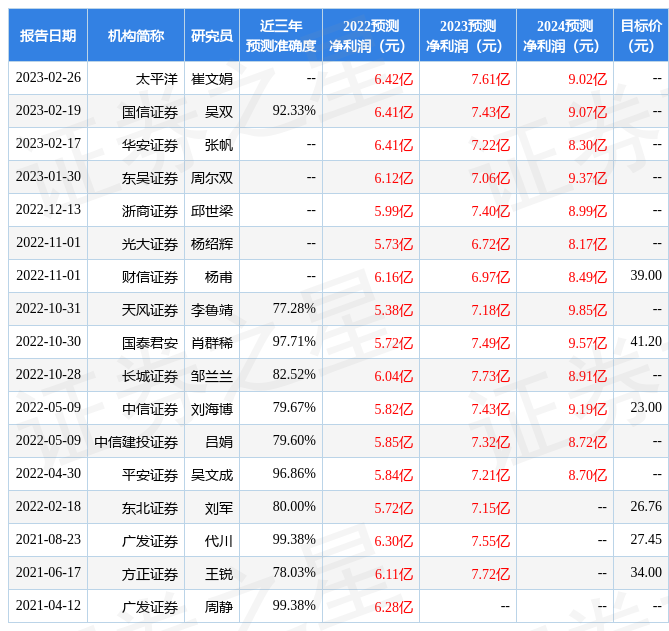This screenshot has width=669, height=631.
Task: Click target price 39.00
Action: tap(646, 275)
